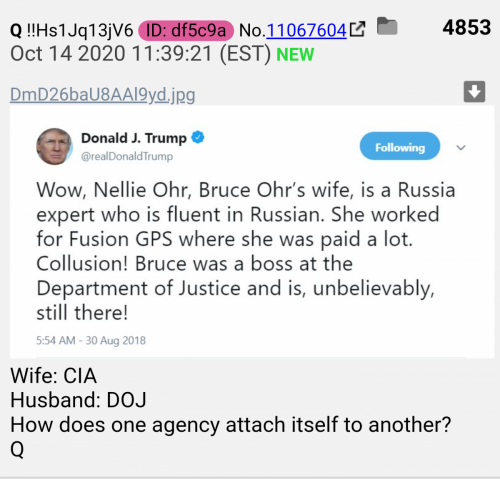Open the DmD26baU8AAl9yd.jpg file link
The height and width of the screenshot is (479, 500).
click(103, 95)
